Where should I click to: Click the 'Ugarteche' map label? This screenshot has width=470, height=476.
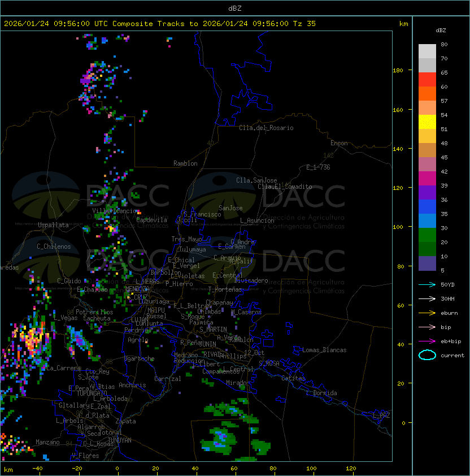pos(140,358)
